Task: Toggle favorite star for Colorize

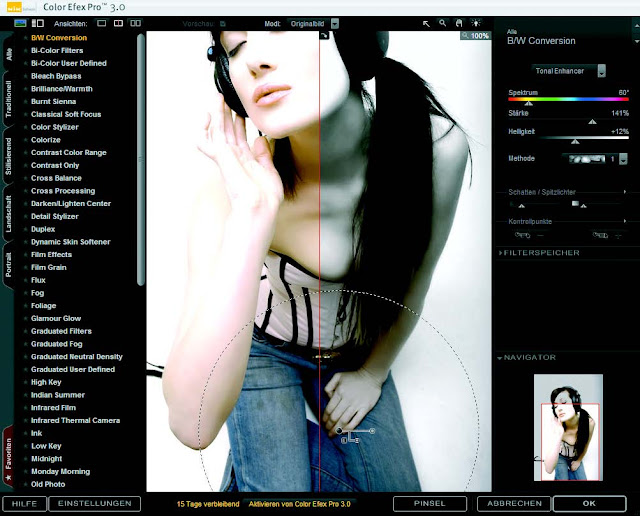Action: pos(25,140)
